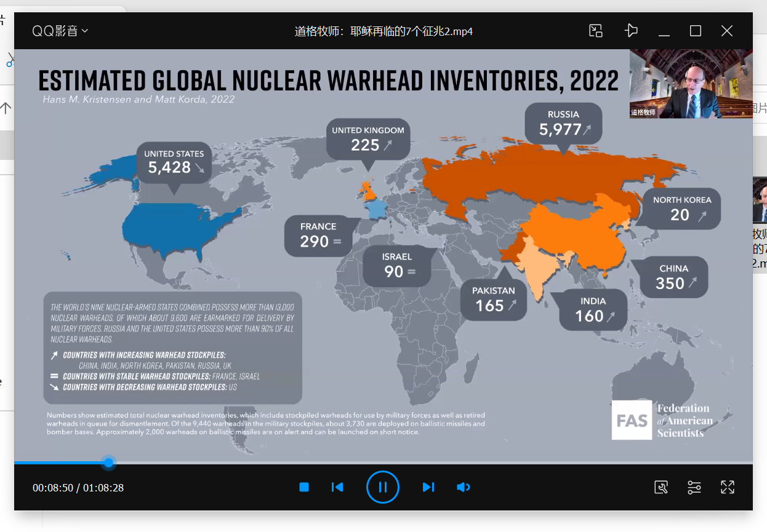Pause the playing video
The height and width of the screenshot is (532, 767).
[382, 487]
